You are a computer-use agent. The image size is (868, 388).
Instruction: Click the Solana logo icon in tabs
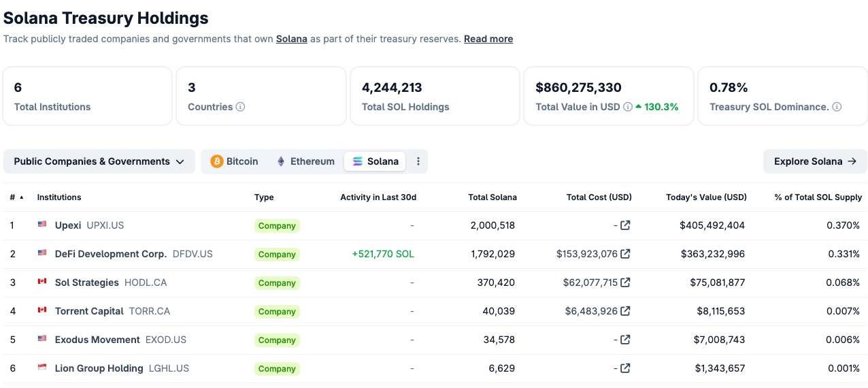(x=358, y=161)
